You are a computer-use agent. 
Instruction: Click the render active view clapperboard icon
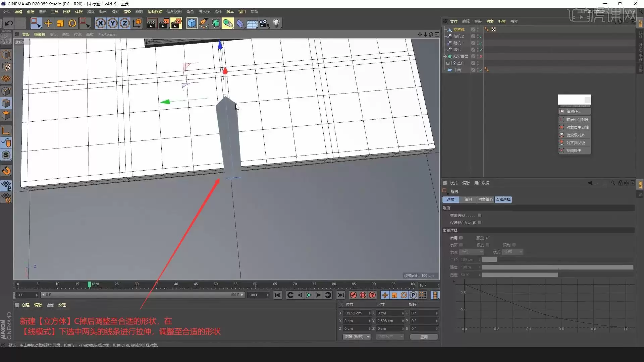[x=152, y=23]
